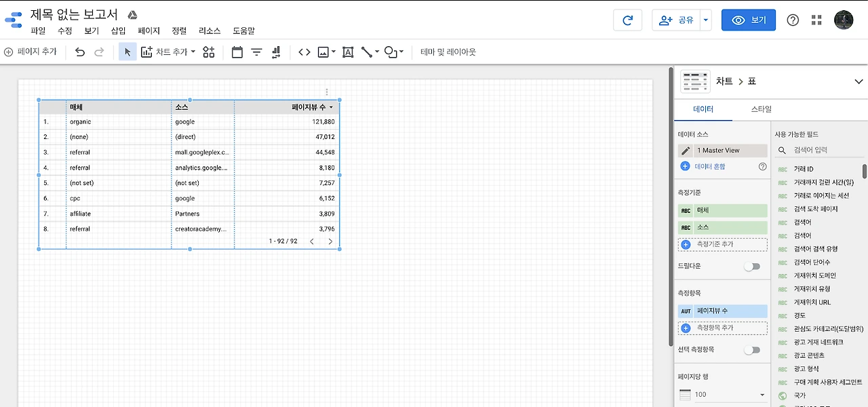The height and width of the screenshot is (407, 868).
Task: Open the 수정 menu
Action: click(x=65, y=31)
